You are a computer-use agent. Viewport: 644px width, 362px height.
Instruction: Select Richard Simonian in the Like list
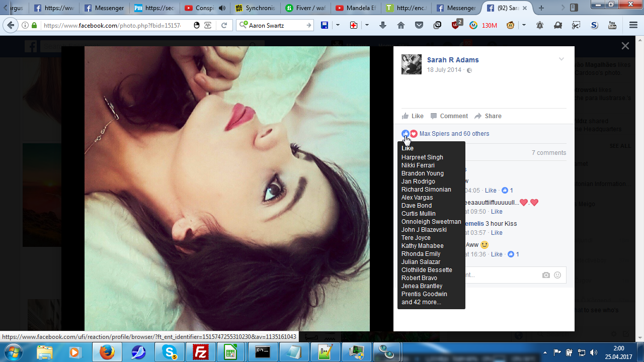[x=426, y=190]
